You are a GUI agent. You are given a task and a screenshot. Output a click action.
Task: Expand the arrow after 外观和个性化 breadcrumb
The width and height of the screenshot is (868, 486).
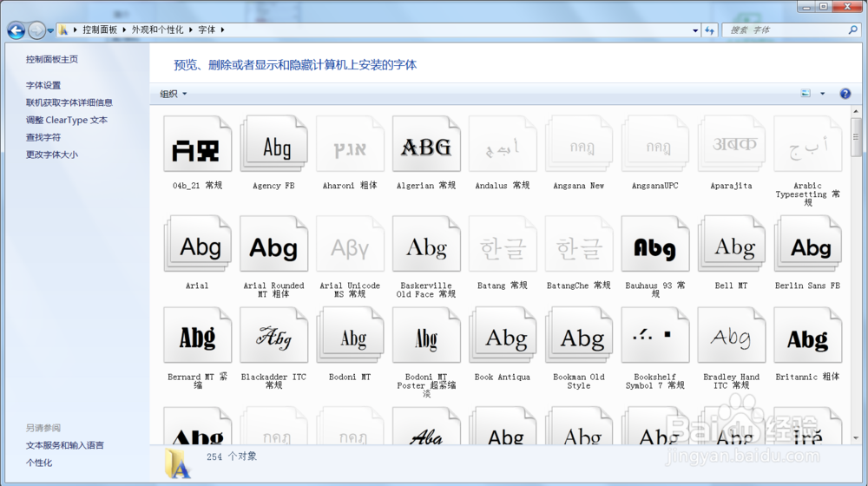point(190,30)
